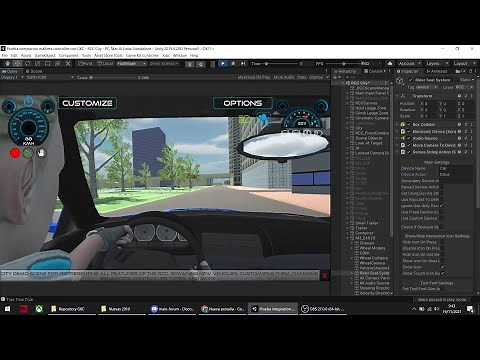Open Xbox app from taskbar

pyautogui.click(x=39, y=309)
